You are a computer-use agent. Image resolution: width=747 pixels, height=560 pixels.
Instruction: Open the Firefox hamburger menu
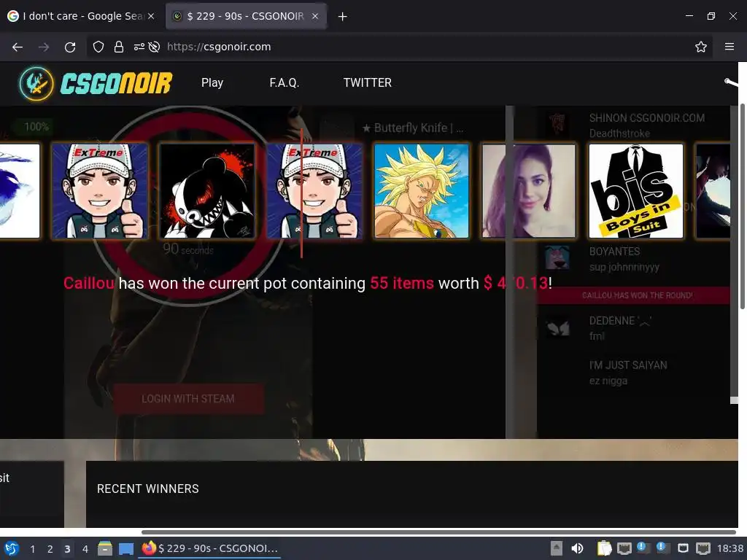pyautogui.click(x=729, y=47)
